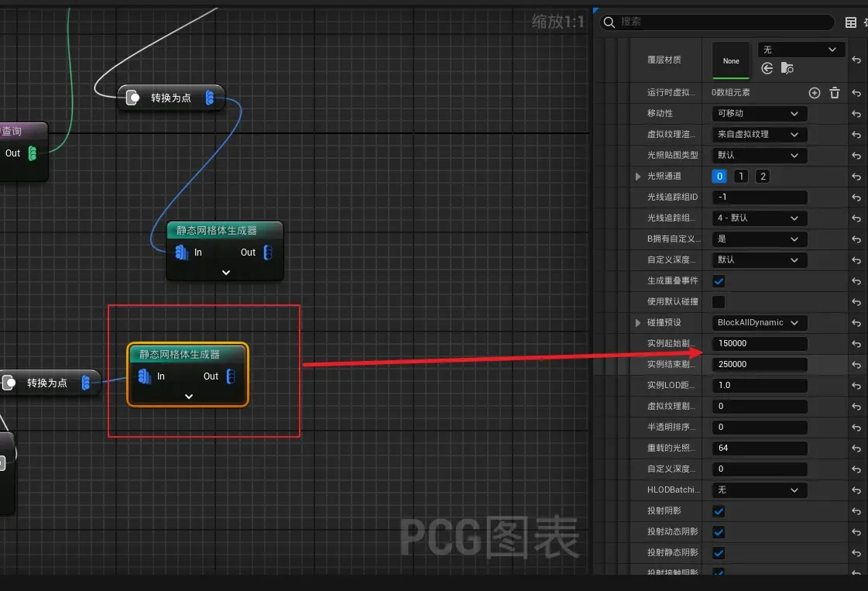This screenshot has width=868, height=591.
Task: Open the BlockAllDynamic collision preset dropdown
Action: (759, 323)
